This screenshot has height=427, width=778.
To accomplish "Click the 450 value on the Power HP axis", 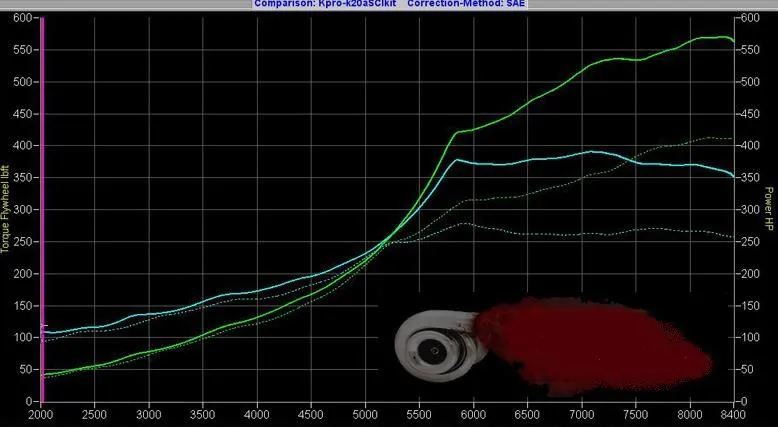I will click(x=752, y=114).
